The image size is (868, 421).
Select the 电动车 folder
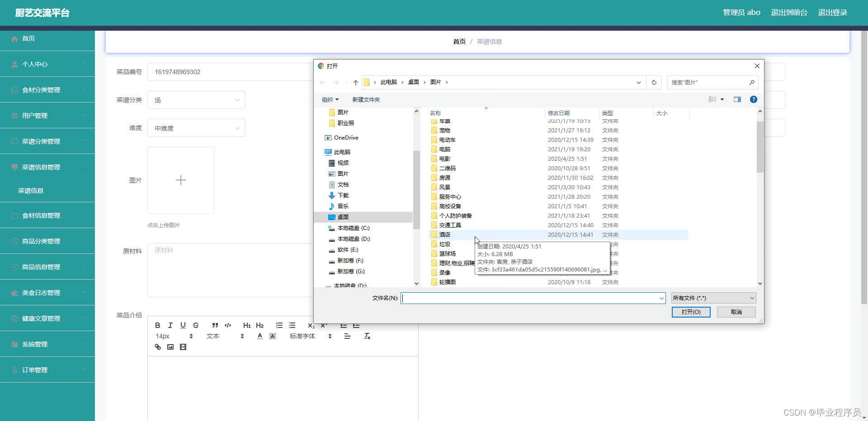click(447, 140)
